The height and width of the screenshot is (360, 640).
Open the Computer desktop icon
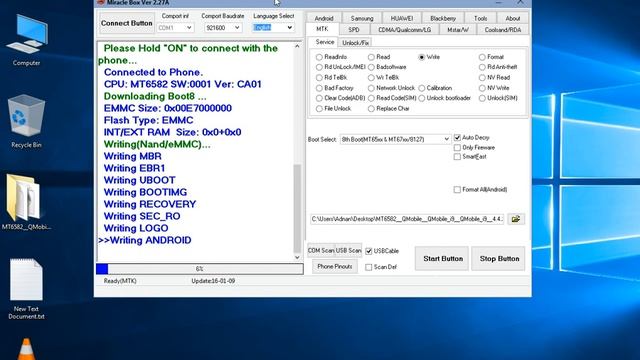click(27, 41)
